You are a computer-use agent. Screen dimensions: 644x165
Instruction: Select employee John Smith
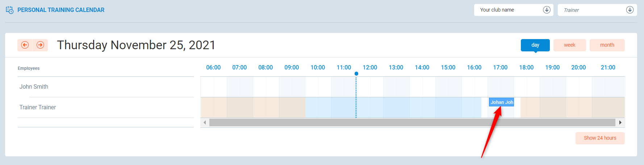tap(34, 86)
